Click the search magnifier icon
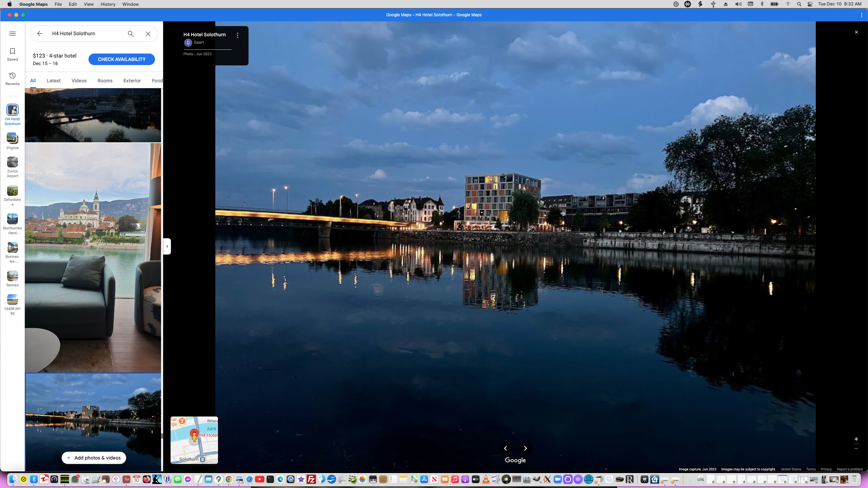868x488 pixels. click(131, 34)
